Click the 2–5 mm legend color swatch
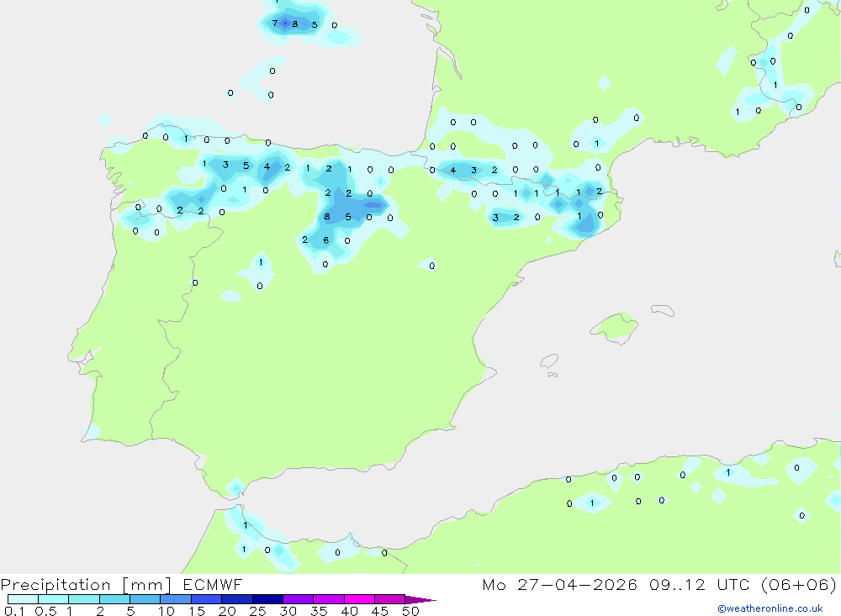 [x=114, y=599]
